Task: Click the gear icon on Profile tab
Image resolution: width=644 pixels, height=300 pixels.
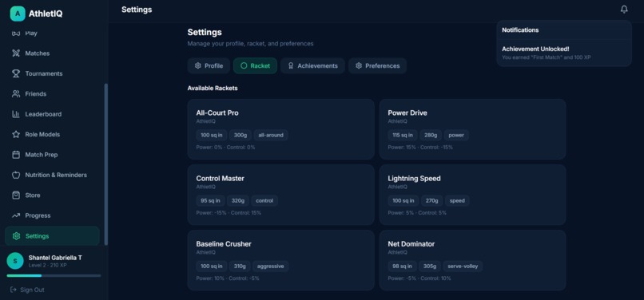Action: tap(198, 65)
